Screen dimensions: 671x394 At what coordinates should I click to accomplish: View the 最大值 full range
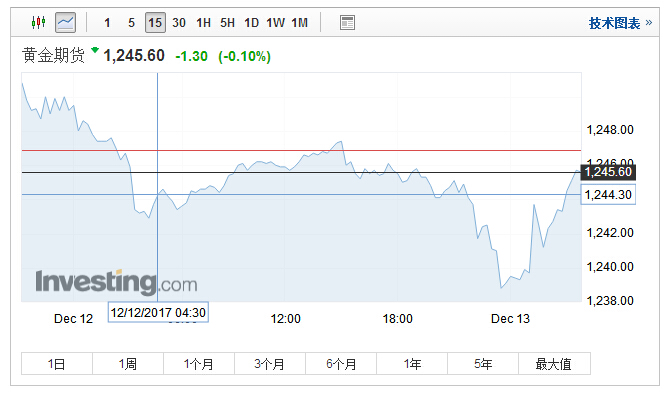click(555, 364)
